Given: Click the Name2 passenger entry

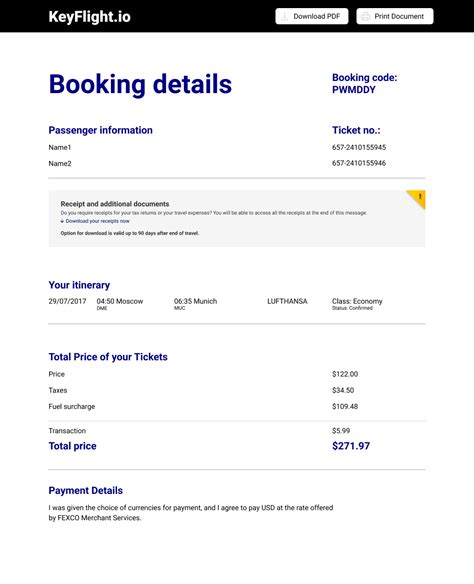Looking at the screenshot, I should pyautogui.click(x=60, y=164).
